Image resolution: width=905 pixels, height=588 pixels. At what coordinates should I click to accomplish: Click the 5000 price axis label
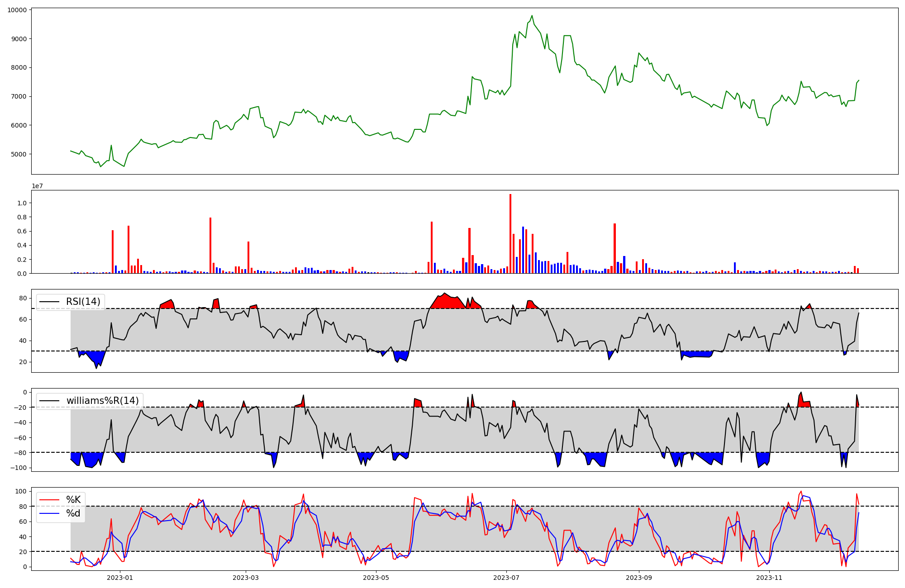(x=19, y=154)
